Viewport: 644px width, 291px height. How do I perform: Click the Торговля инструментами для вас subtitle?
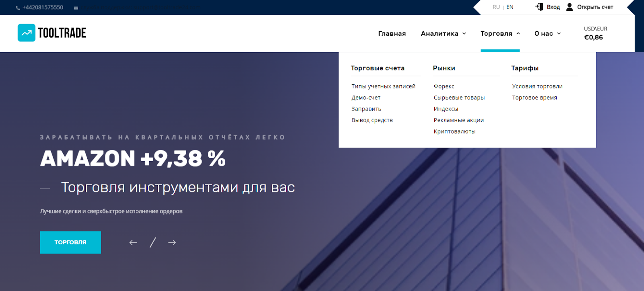[178, 187]
